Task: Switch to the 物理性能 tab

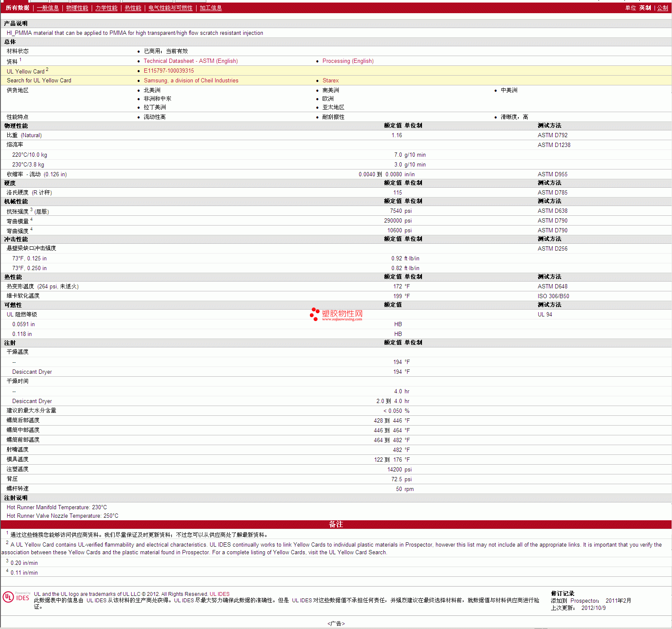Action: (x=77, y=8)
